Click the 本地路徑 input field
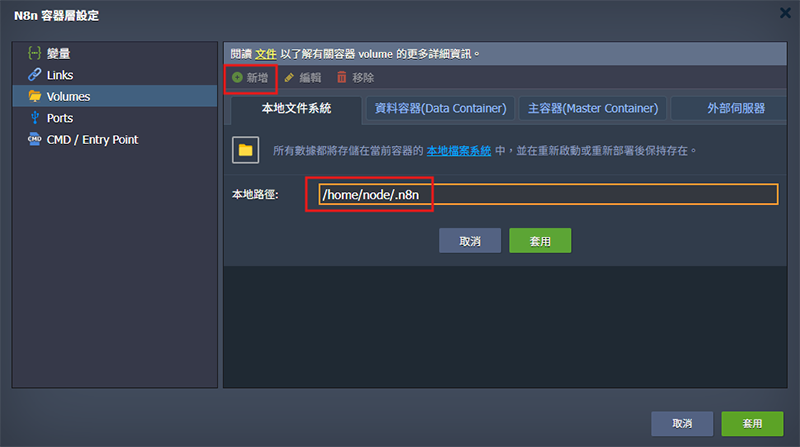 point(548,194)
